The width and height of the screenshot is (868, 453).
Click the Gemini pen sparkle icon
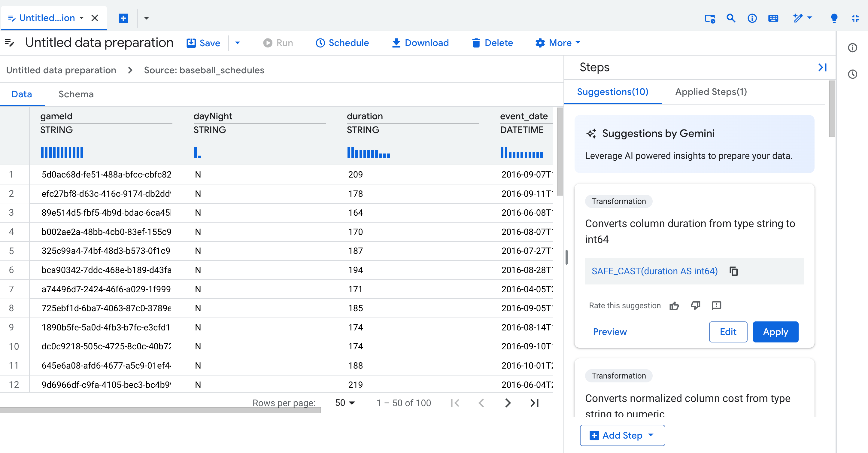[798, 18]
